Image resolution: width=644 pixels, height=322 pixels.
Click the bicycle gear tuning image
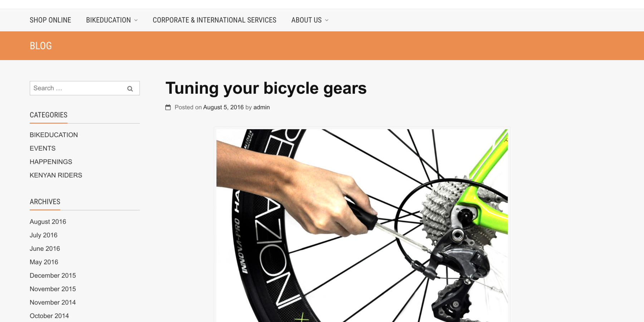point(362,225)
